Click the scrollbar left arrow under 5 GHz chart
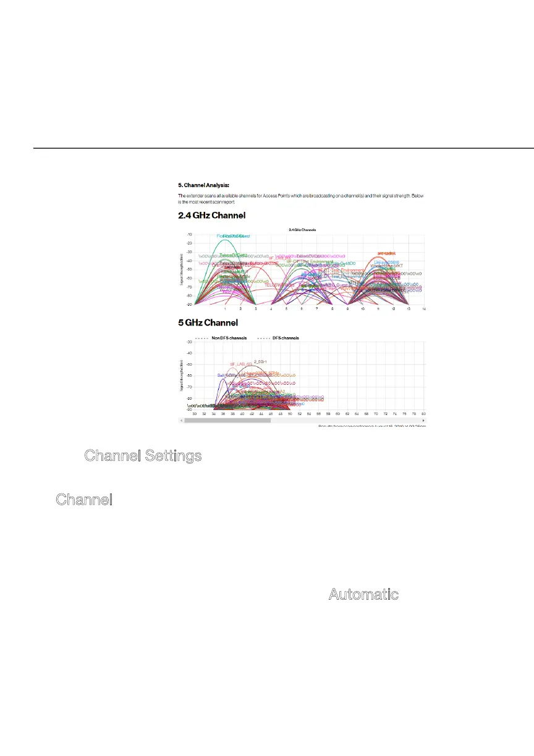 click(x=181, y=420)
